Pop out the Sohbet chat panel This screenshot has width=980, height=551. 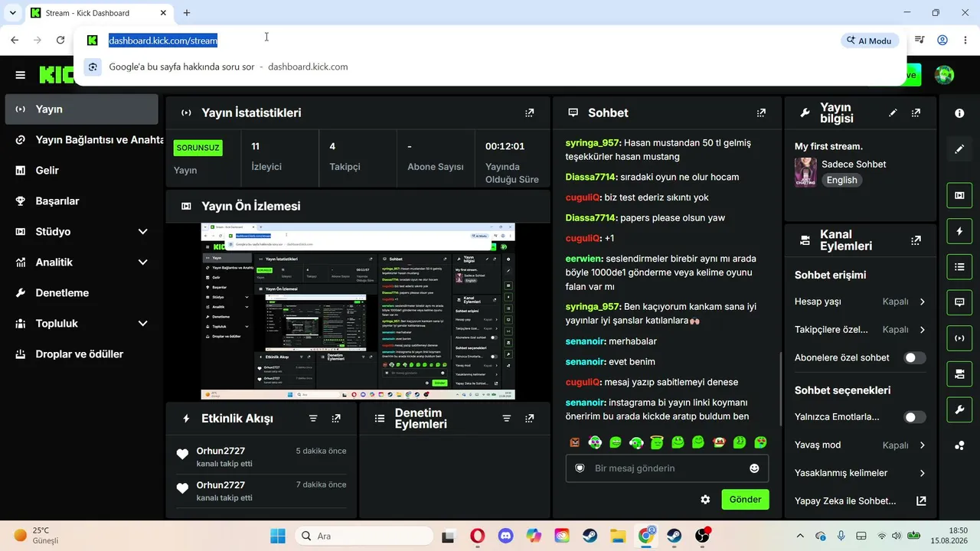click(x=761, y=112)
